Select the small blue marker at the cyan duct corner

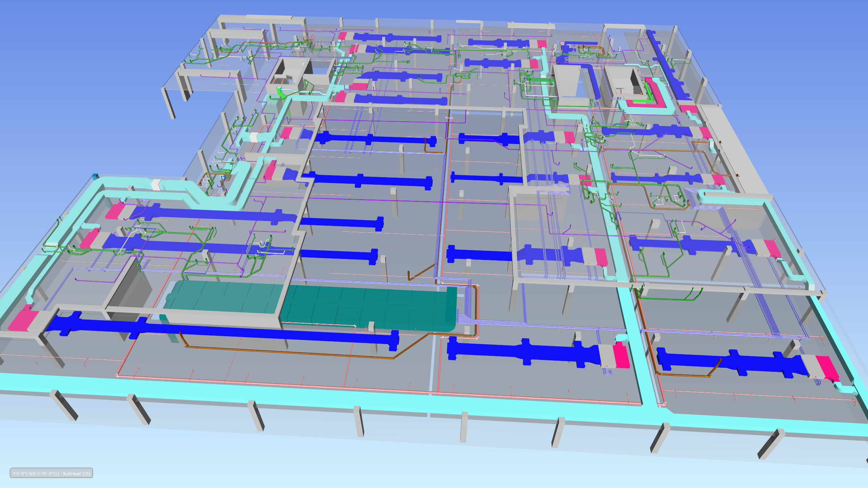pyautogui.click(x=95, y=176)
